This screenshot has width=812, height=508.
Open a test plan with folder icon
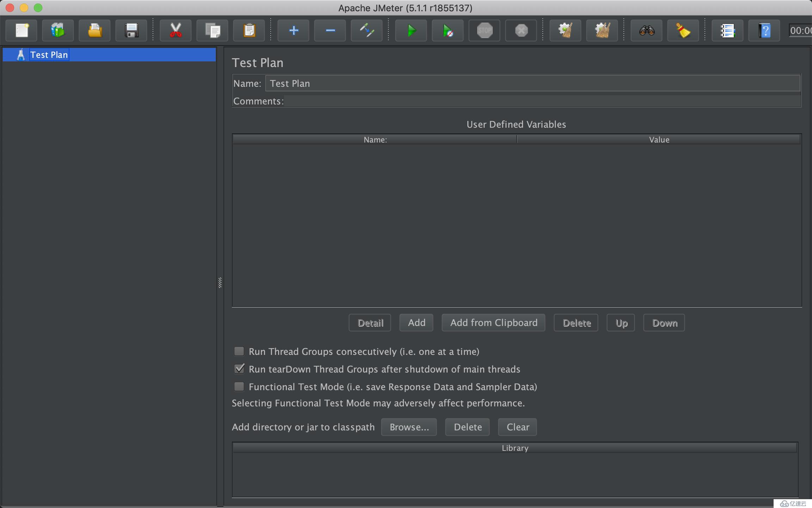(94, 31)
